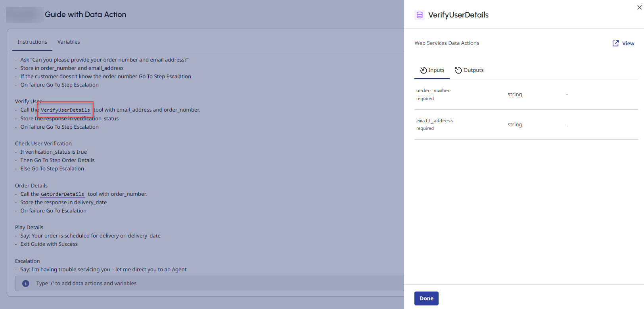Click the string type for order_number
Viewport: 644px width, 309px height.
515,95
